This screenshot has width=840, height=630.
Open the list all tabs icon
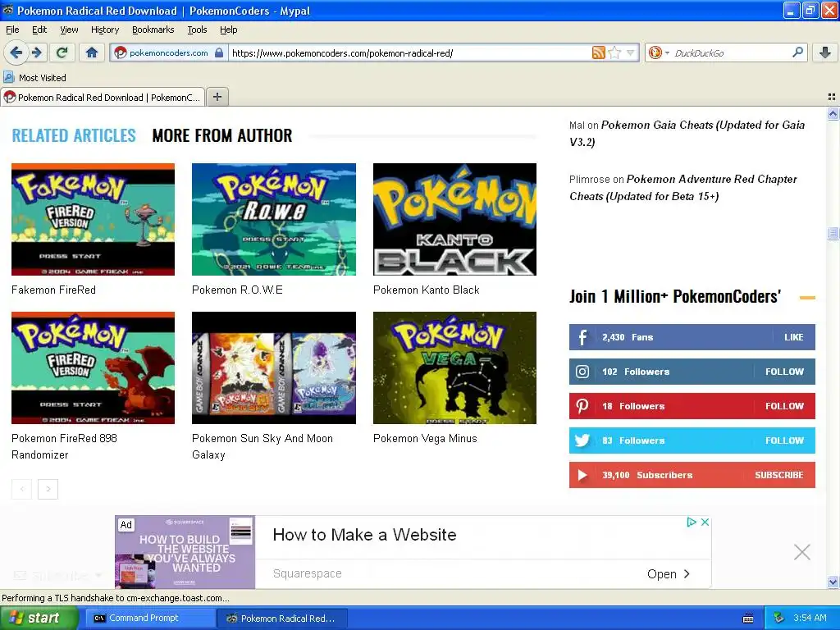click(x=832, y=97)
